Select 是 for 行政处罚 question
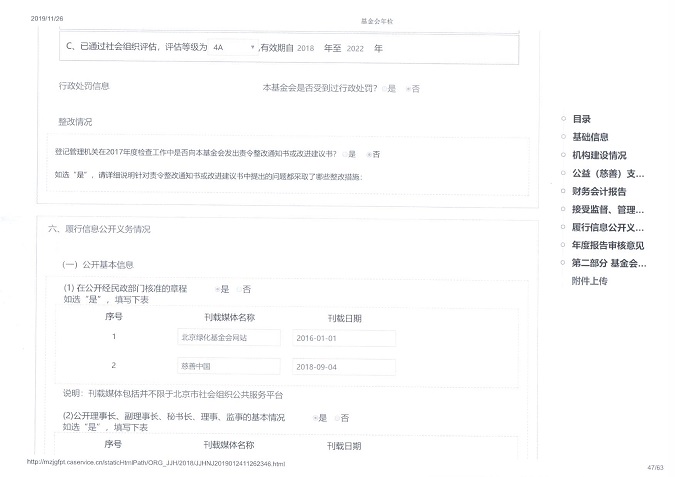Screen dimensions: 675x477 click(x=384, y=89)
